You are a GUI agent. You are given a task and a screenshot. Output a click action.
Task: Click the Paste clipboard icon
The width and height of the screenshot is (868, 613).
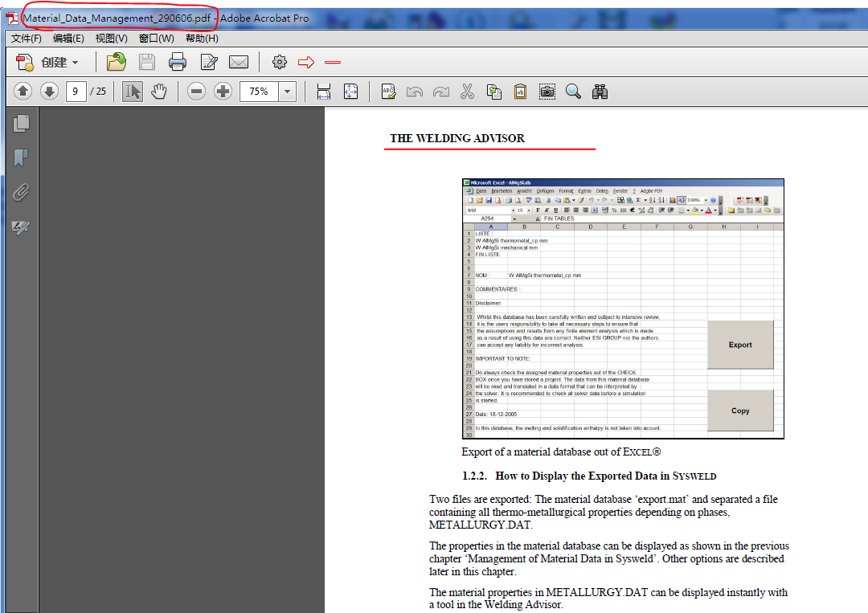[x=520, y=92]
